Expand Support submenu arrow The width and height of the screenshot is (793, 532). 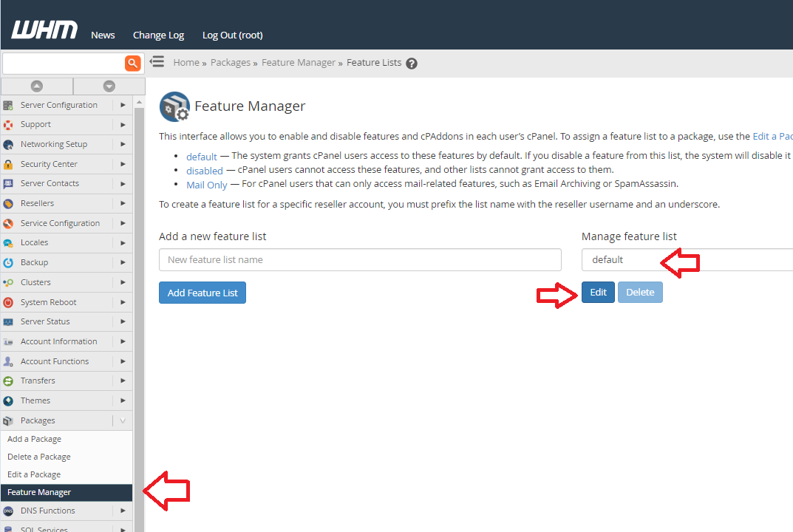tap(123, 125)
